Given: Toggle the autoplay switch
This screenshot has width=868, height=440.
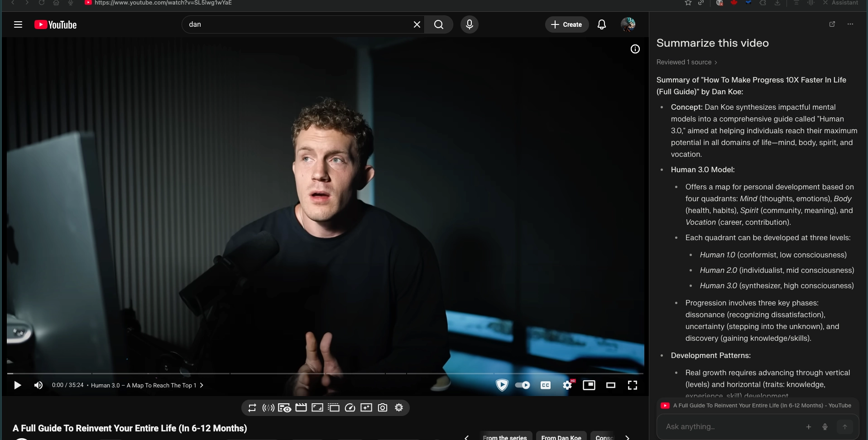Looking at the screenshot, I should (523, 385).
